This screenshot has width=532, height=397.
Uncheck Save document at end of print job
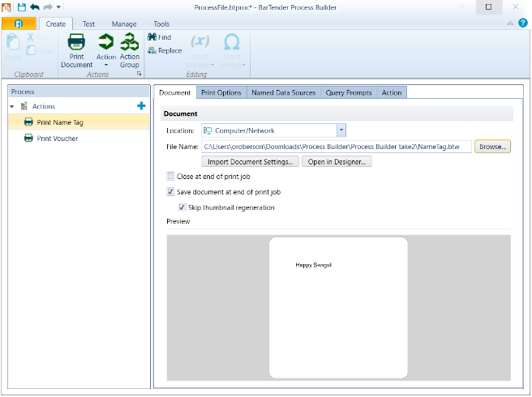coord(170,192)
